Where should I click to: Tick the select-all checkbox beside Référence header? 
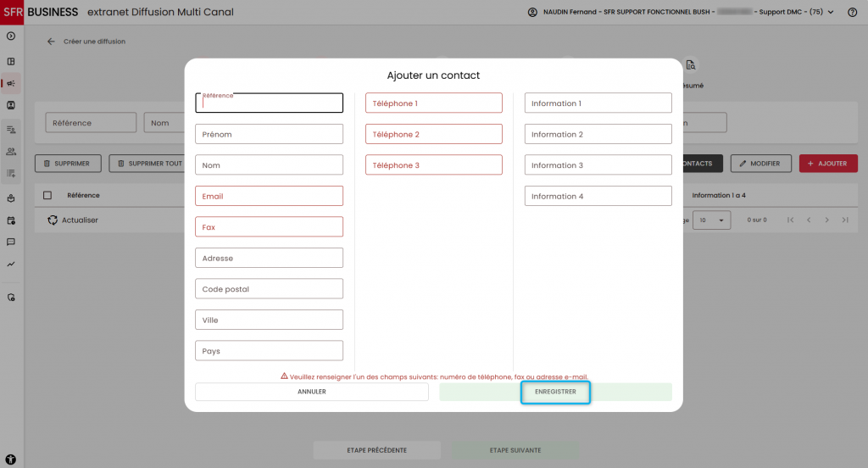[47, 195]
